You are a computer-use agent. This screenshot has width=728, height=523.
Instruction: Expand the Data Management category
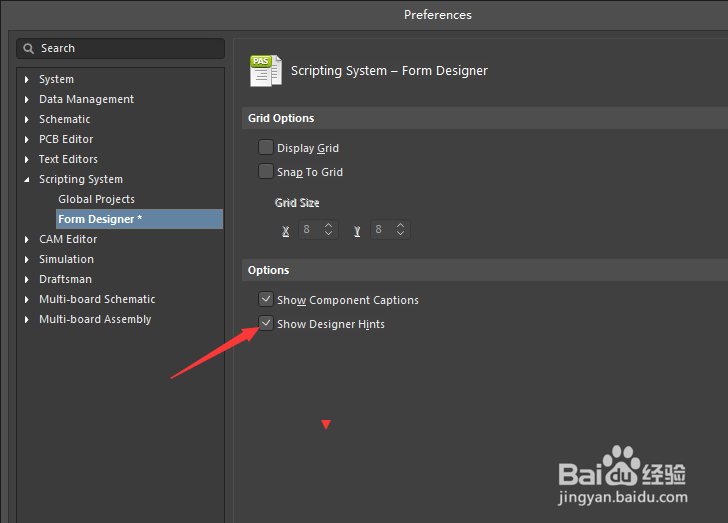[x=26, y=99]
